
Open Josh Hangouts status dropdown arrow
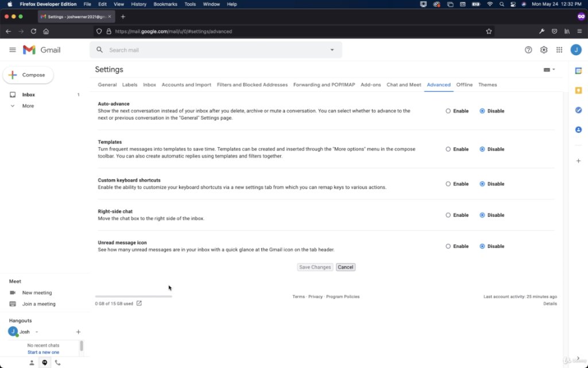pos(37,332)
